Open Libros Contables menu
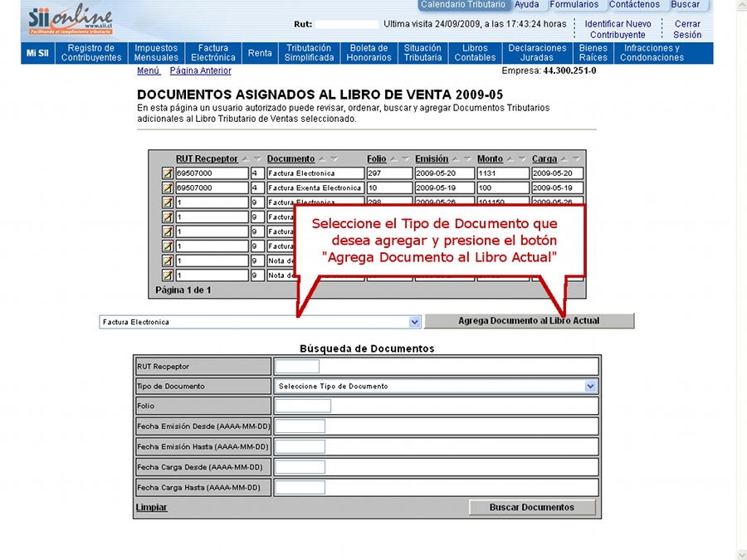This screenshot has width=747, height=560. 475,53
